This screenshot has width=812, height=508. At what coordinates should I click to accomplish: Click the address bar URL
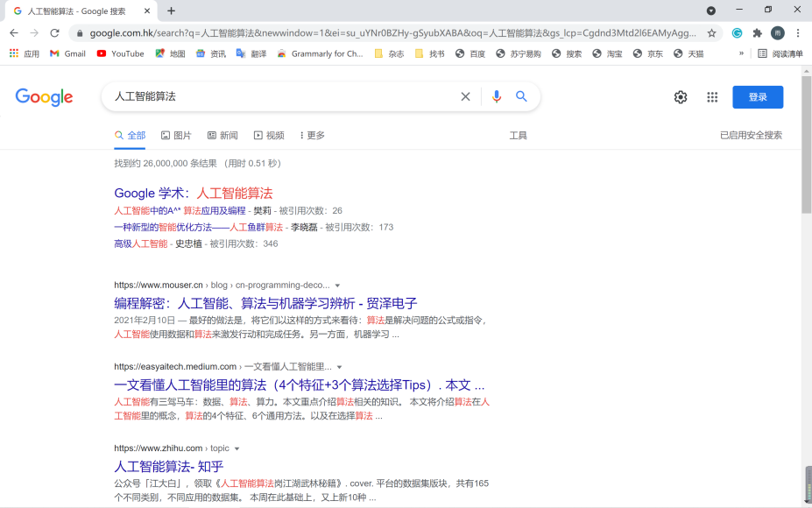click(x=392, y=33)
